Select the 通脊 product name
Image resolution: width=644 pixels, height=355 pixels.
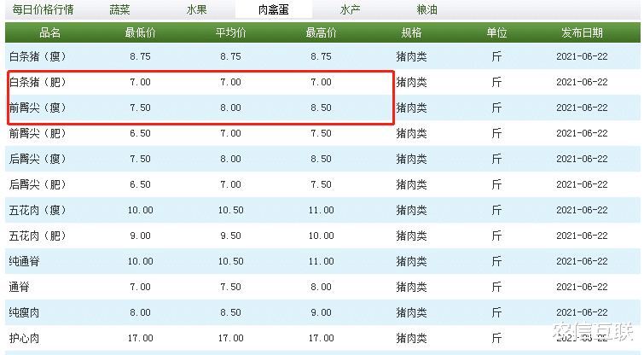click(x=20, y=287)
